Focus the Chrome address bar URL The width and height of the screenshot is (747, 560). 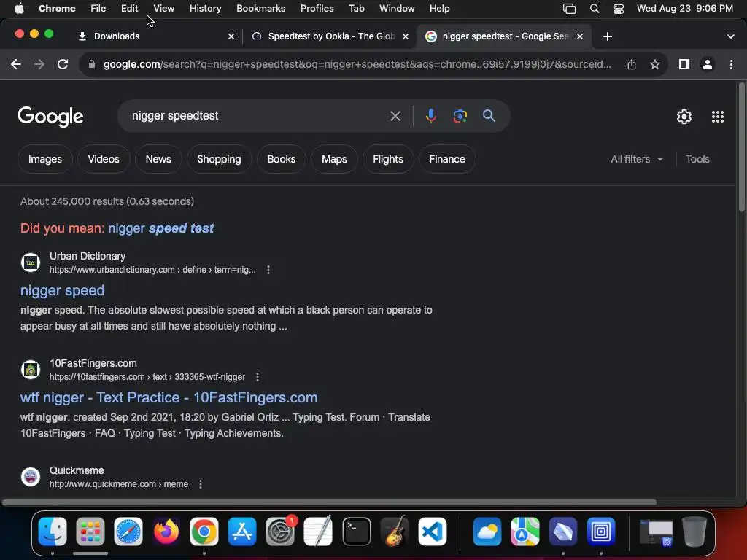[357, 64]
